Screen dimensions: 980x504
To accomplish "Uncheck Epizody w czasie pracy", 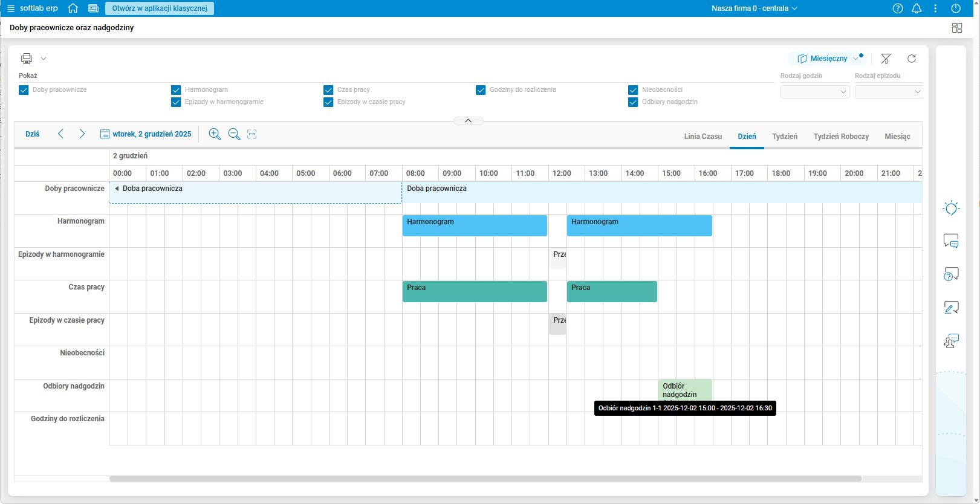I will pyautogui.click(x=328, y=102).
